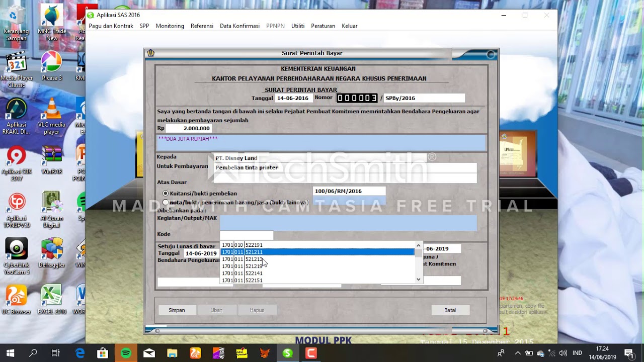Select Kuitansi/bukti pembelian radio option
644x362 pixels.
point(166,194)
